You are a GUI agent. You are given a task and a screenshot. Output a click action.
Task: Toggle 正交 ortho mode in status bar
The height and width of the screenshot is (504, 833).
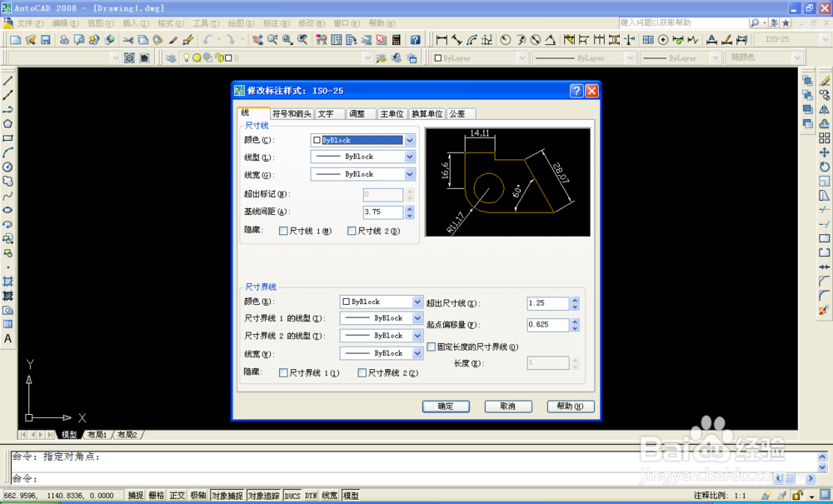tap(177, 496)
